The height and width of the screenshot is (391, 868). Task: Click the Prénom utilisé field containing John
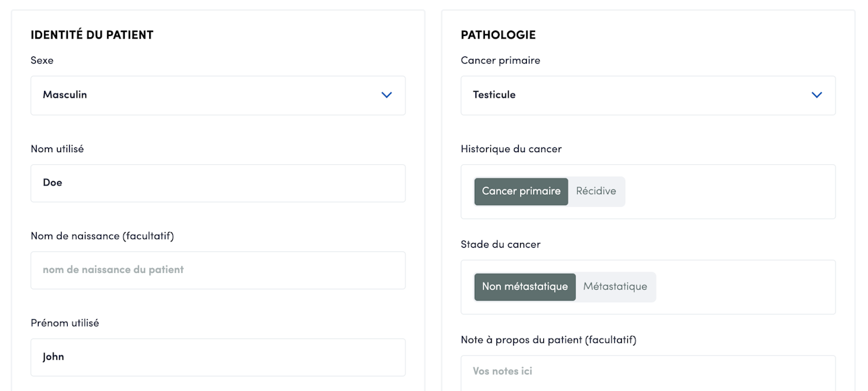pyautogui.click(x=217, y=357)
